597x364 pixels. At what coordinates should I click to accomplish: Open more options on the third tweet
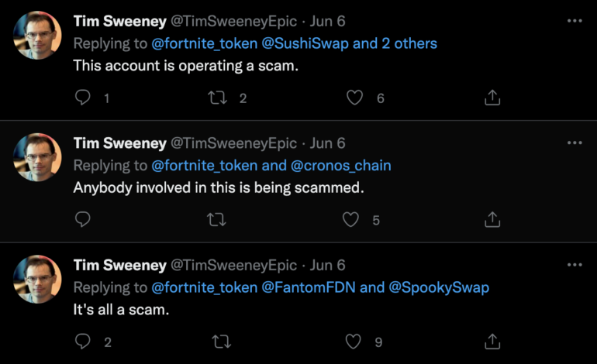(574, 265)
